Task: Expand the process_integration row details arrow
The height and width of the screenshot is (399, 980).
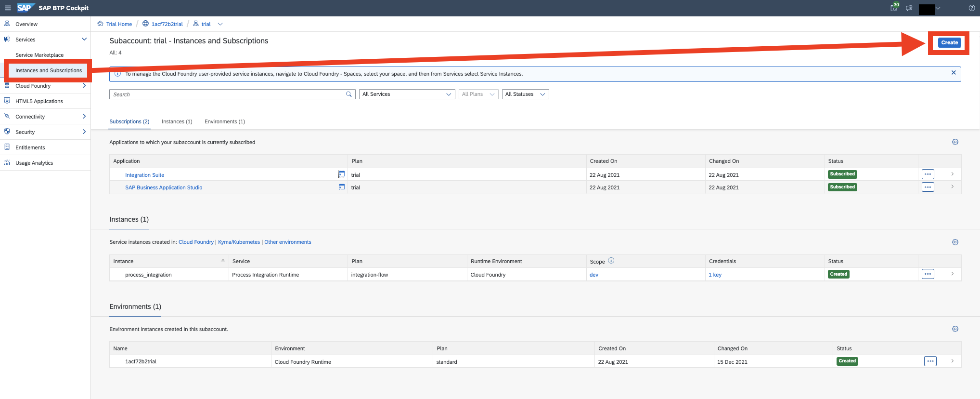Action: tap(952, 274)
